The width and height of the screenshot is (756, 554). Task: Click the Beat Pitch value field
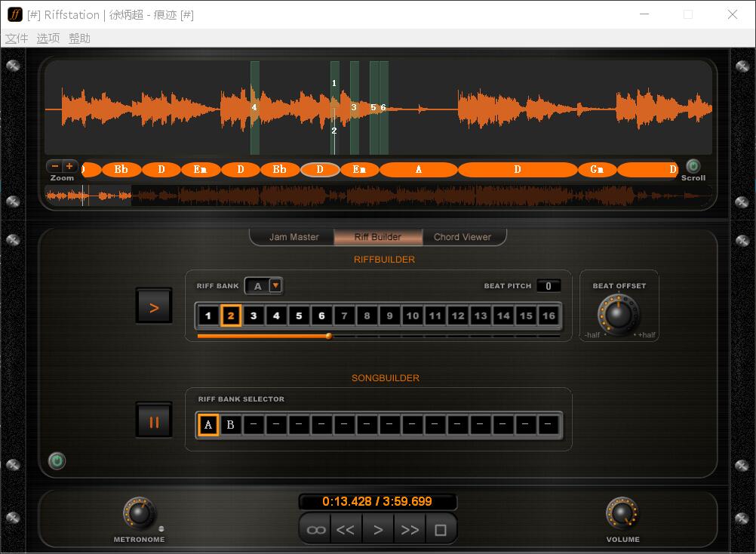coord(549,285)
